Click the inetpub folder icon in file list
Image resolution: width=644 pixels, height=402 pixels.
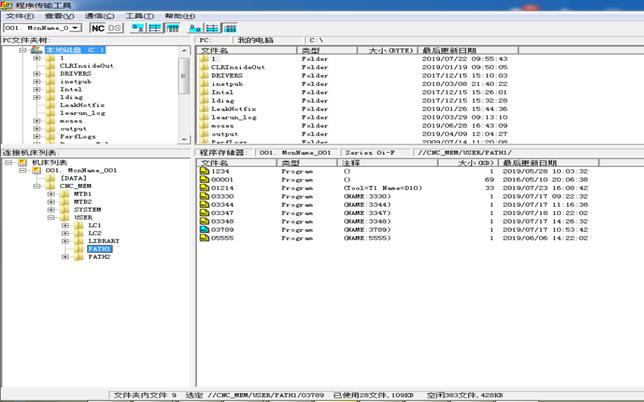[204, 84]
